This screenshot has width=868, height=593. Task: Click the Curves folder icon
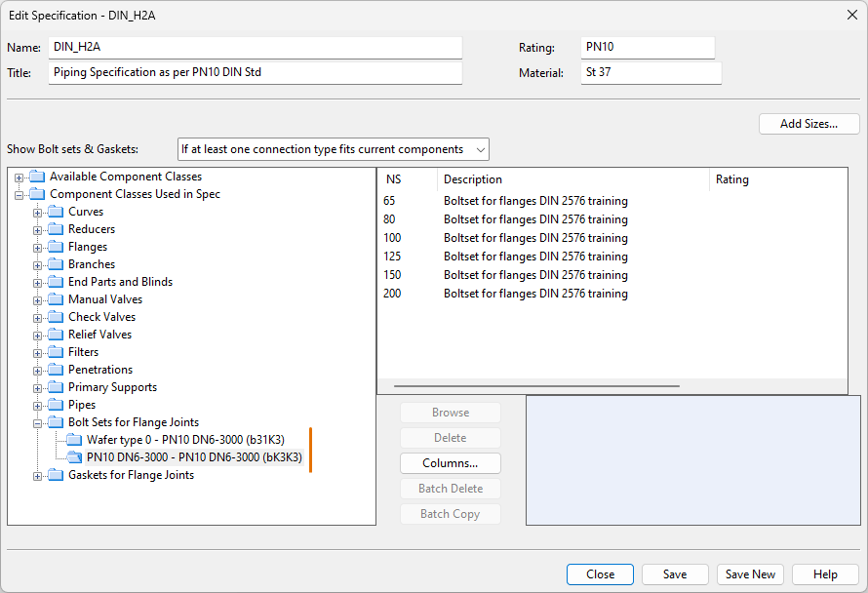tap(55, 212)
